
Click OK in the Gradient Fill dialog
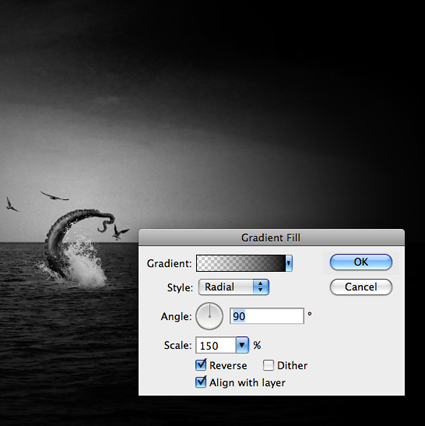361,262
